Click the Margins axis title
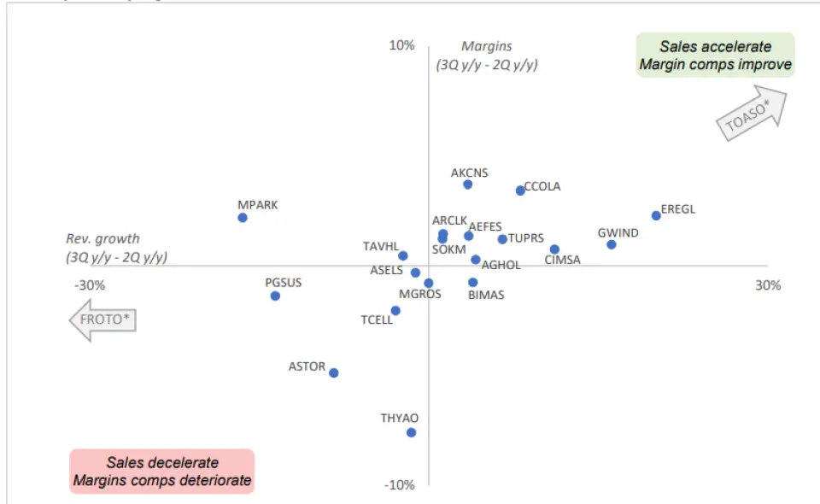Screen dimensions: 820x504 pyautogui.click(x=487, y=56)
